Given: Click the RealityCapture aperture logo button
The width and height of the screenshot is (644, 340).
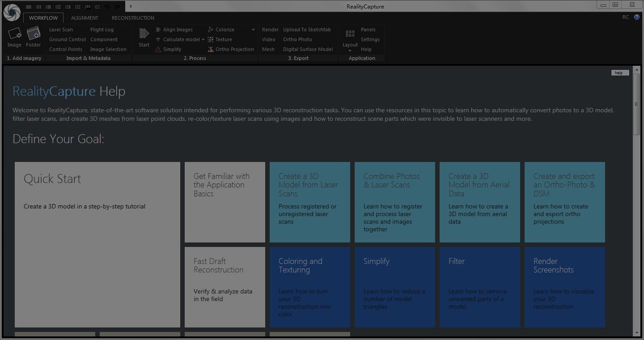Looking at the screenshot, I should (x=12, y=13).
